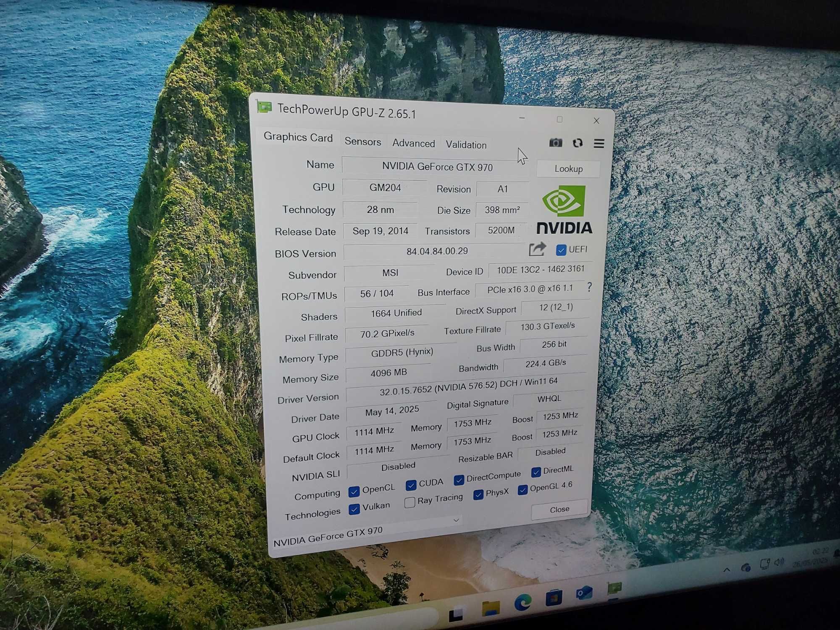The width and height of the screenshot is (840, 630).
Task: Click the Digital Signature value WHQL
Action: [x=549, y=399]
